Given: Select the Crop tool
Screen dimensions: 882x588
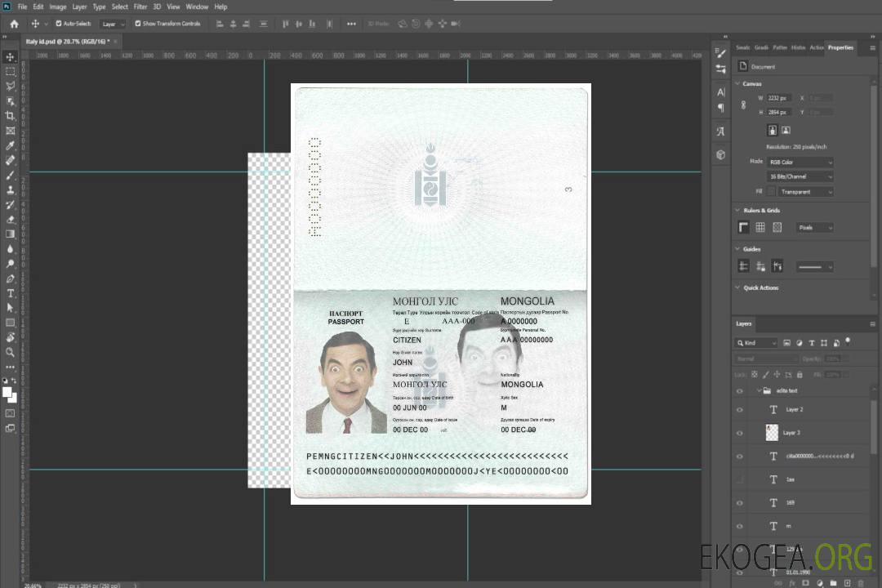Looking at the screenshot, I should [x=10, y=116].
